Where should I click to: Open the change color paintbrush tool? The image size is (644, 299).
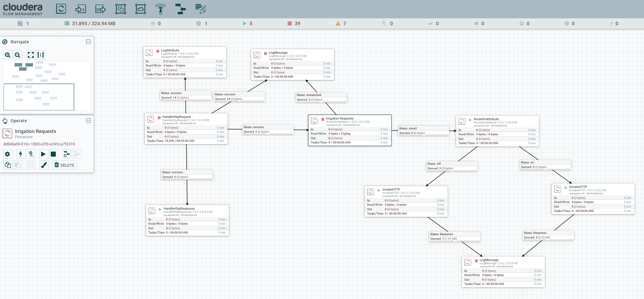[x=44, y=165]
